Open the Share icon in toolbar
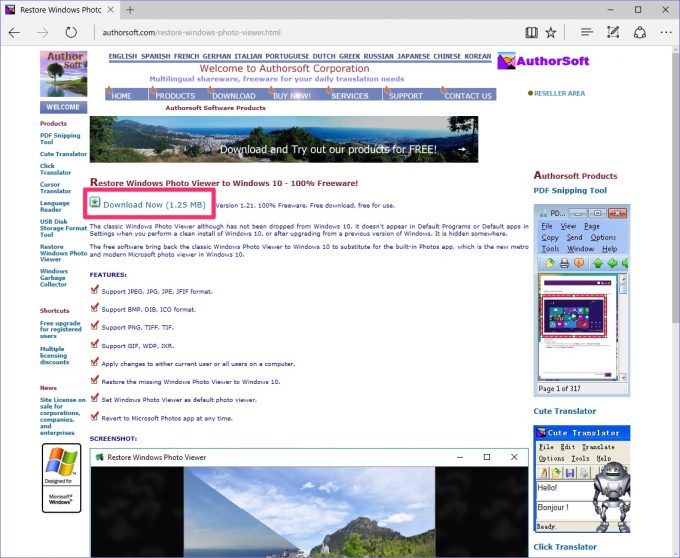This screenshot has width=680, height=558. pos(640,33)
